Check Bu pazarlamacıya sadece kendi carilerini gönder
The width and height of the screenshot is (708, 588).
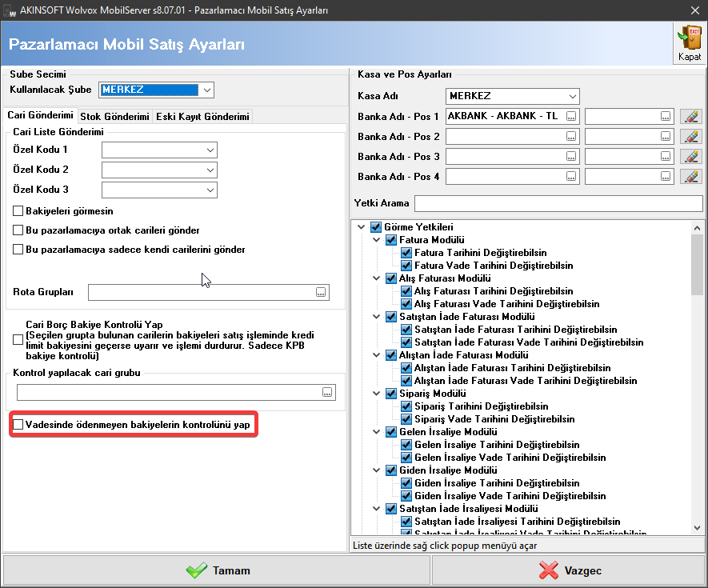click(x=18, y=250)
